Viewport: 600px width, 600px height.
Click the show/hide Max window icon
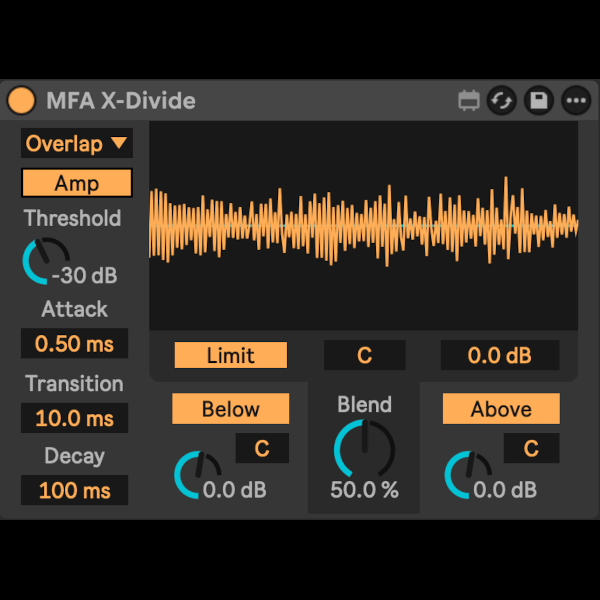467,101
